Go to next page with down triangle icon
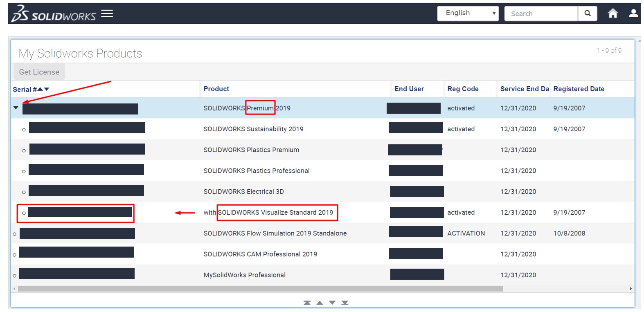The image size is (644, 312). 332,303
